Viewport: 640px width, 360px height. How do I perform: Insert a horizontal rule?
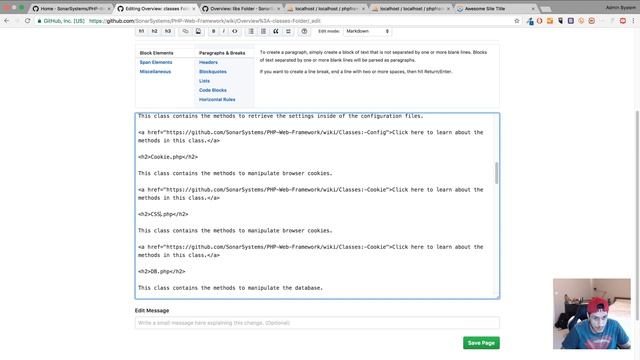[288, 31]
